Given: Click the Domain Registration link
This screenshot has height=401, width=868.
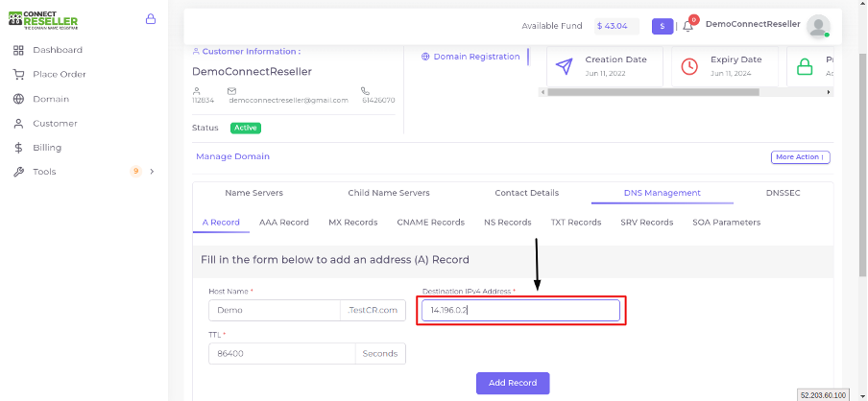Looking at the screenshot, I should tap(470, 57).
